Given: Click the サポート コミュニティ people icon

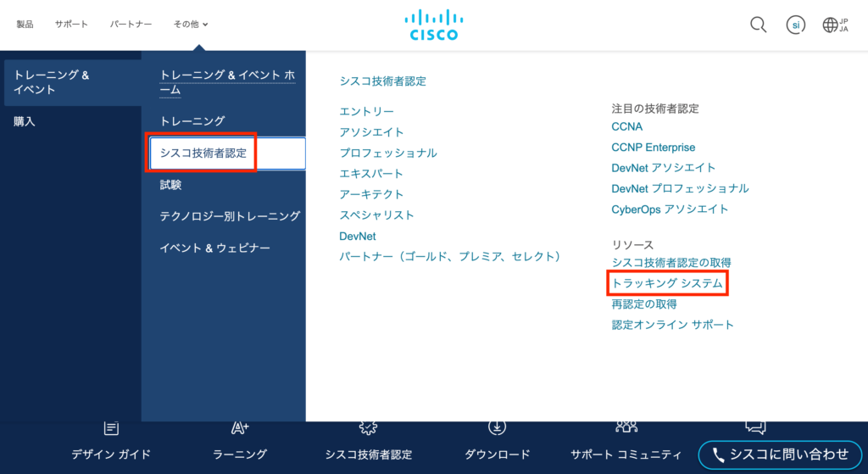Looking at the screenshot, I should click(x=626, y=427).
